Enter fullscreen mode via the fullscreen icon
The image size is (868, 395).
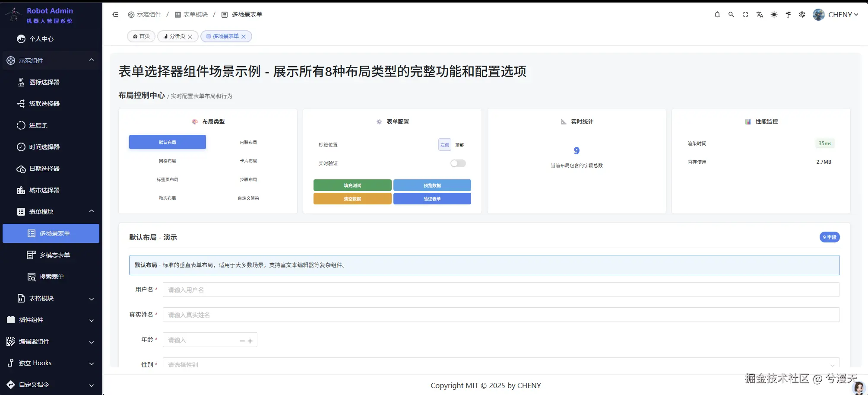click(x=745, y=14)
